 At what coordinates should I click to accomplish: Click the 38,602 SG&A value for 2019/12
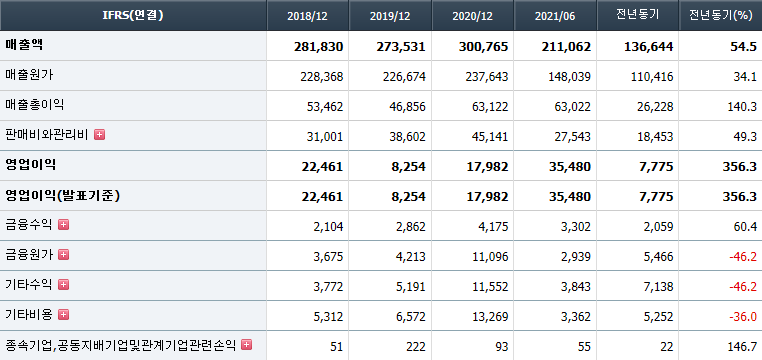click(x=407, y=137)
